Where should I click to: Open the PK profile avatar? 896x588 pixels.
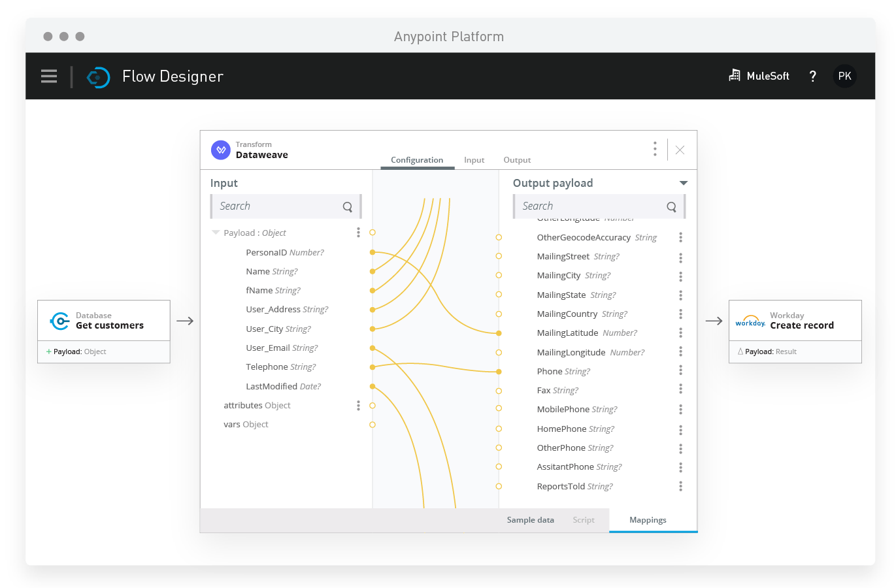[844, 76]
